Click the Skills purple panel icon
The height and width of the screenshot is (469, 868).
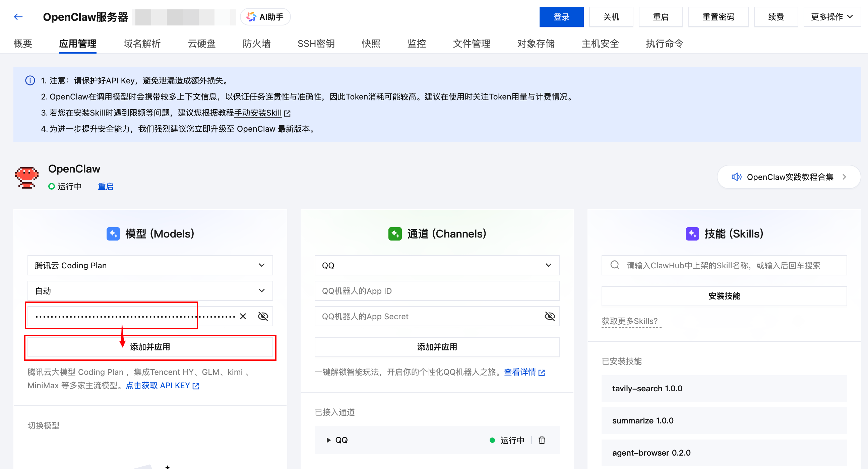tap(692, 233)
